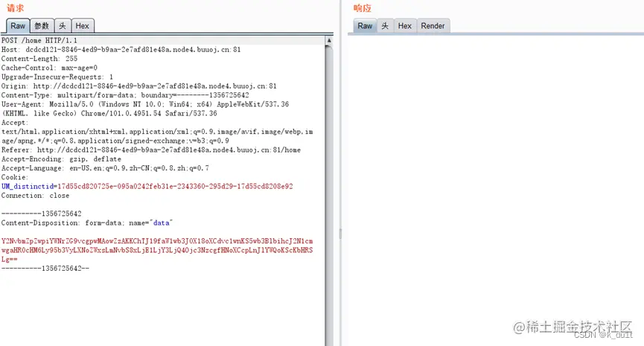This screenshot has width=644, height=346.
Task: Open the request 头 headers tab
Action: click(x=63, y=26)
